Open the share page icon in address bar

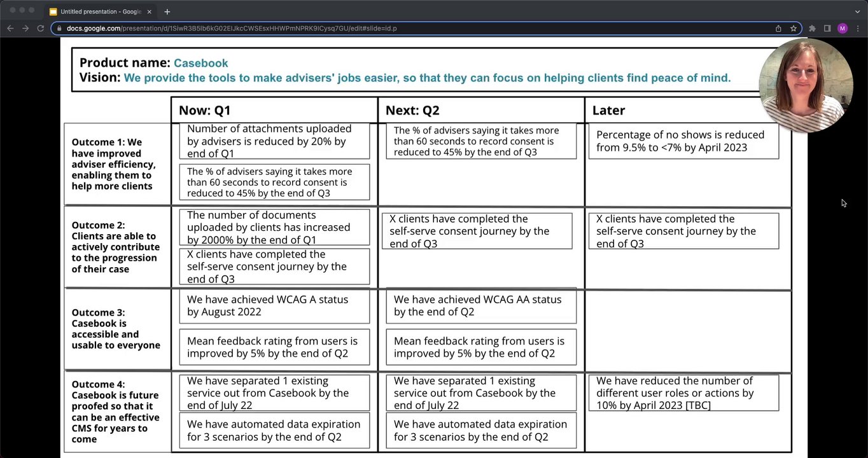(778, 28)
